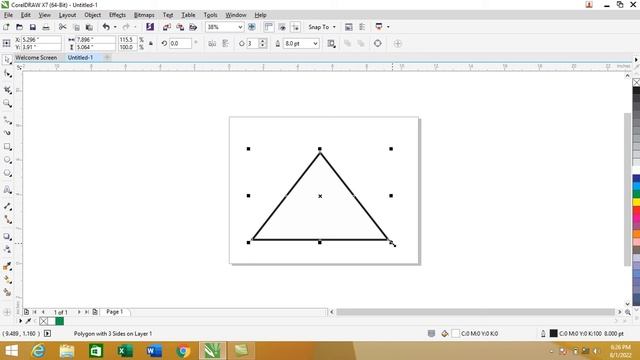Select the Freehand tool
This screenshot has height=360, width=640.
point(7,120)
